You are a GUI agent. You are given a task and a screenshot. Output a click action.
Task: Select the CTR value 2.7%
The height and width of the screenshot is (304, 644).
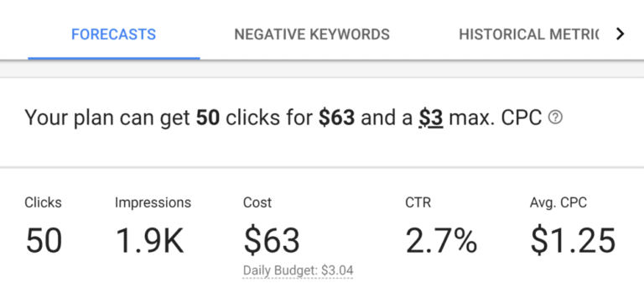click(x=442, y=240)
